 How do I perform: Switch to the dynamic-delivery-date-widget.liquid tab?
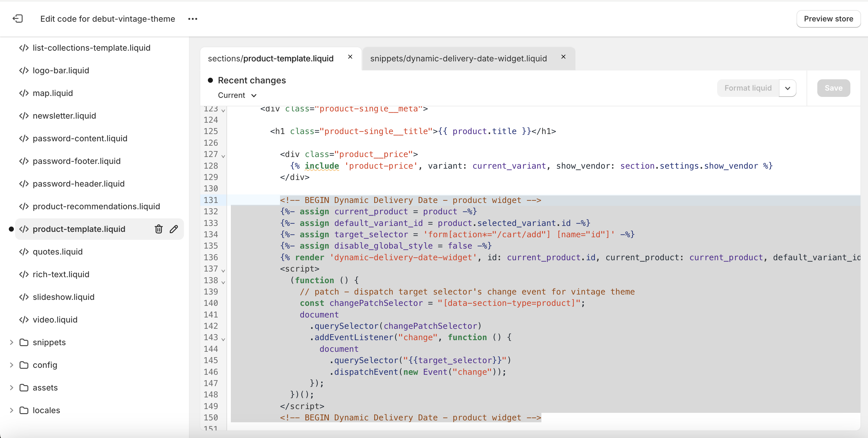(458, 59)
